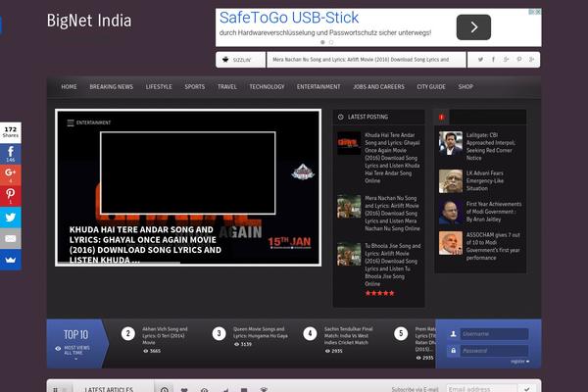Click the LK Advani article thumbnail
Image resolution: width=588 pixels, height=392 pixels.
pos(451,181)
